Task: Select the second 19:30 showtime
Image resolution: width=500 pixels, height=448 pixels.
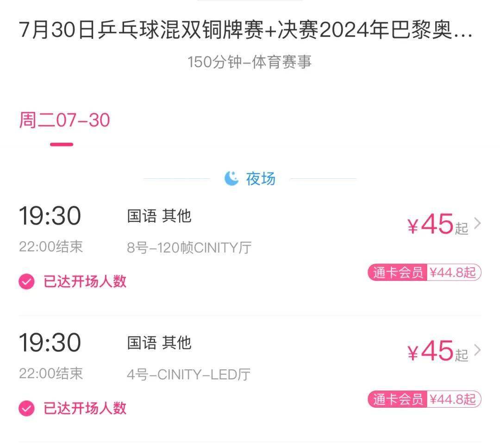Action: click(x=50, y=343)
